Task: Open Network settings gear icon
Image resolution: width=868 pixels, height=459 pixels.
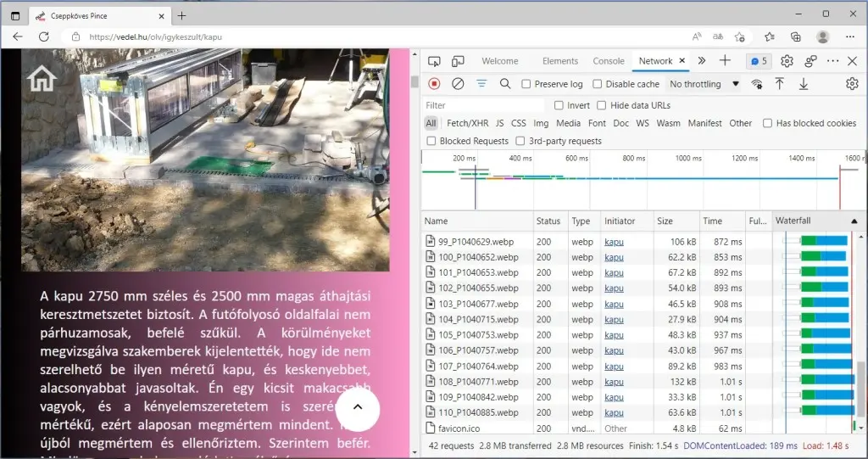Action: (852, 84)
